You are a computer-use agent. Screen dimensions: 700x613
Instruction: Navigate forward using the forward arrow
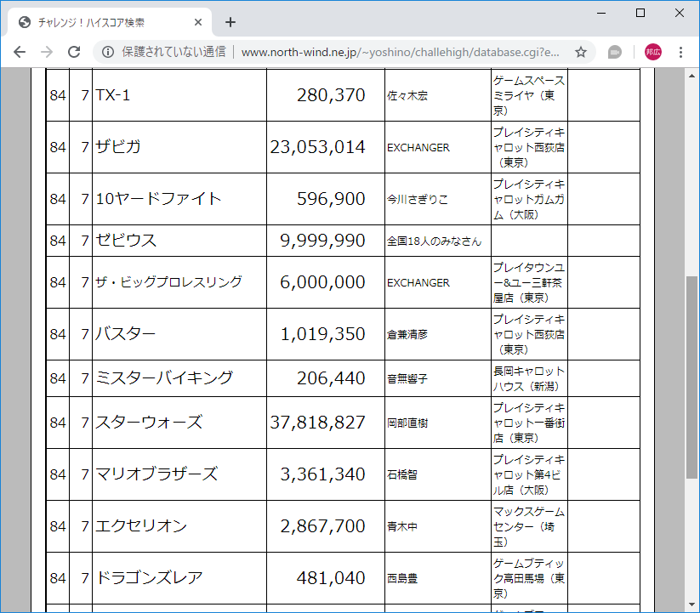48,52
